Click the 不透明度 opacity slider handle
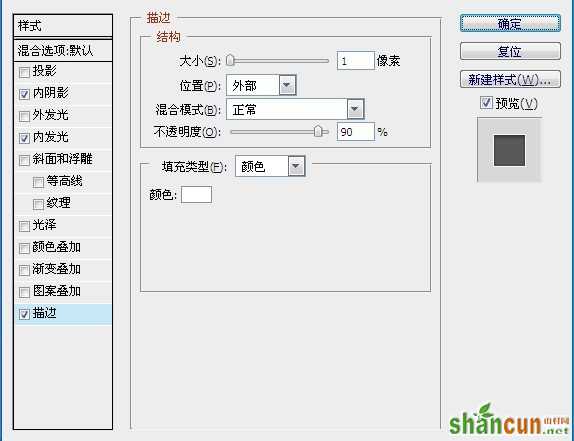This screenshot has width=574, height=441. tap(318, 131)
